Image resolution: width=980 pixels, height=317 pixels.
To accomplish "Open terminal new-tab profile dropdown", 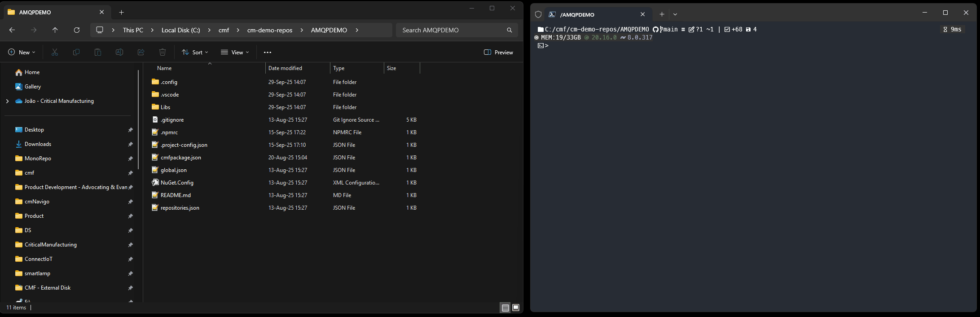I will point(675,14).
